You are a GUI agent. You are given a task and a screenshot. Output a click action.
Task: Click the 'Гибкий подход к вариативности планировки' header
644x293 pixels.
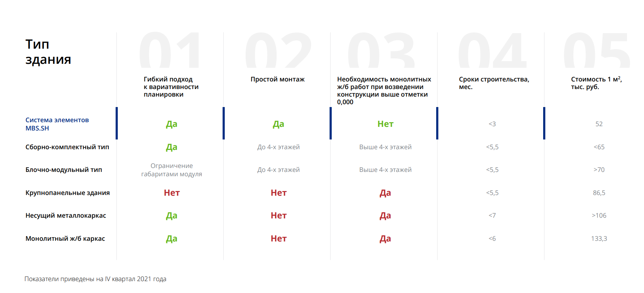coord(171,87)
